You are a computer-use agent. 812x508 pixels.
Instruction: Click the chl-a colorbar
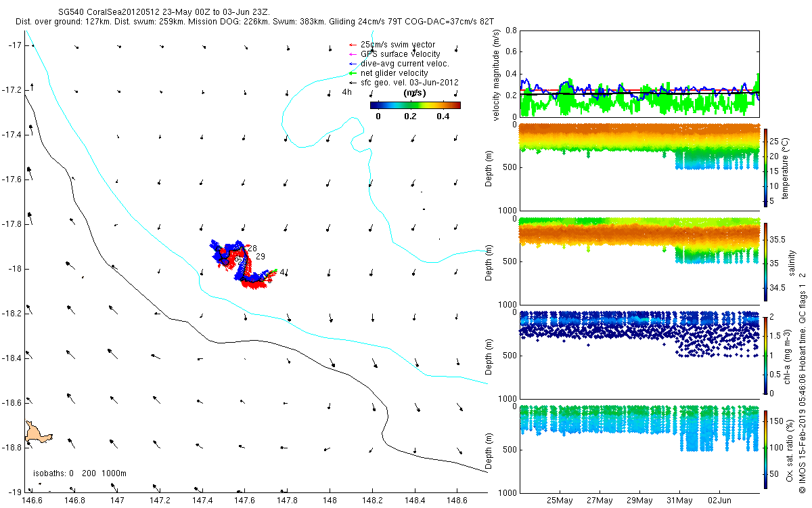766,355
